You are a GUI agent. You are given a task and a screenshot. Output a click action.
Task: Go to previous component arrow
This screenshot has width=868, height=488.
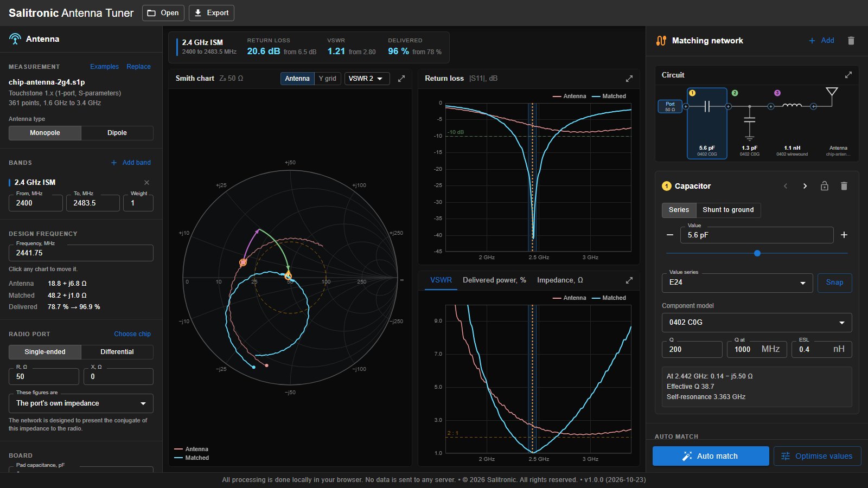pyautogui.click(x=786, y=186)
